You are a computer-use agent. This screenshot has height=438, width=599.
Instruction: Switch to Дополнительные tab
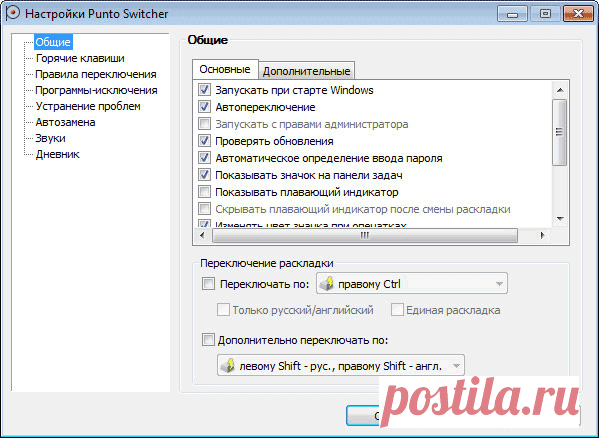point(307,71)
